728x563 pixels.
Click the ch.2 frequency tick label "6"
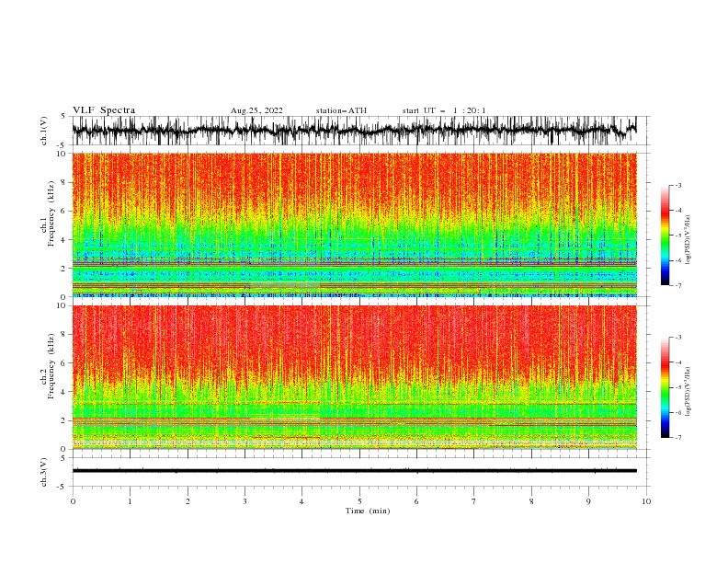[x=64, y=363]
